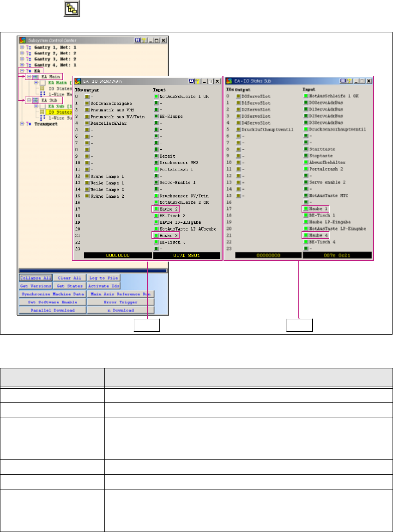Viewport: 393px width, 532px height.
Task: Click the Subsystem Control Center app icon in title bar
Action: tap(22, 40)
